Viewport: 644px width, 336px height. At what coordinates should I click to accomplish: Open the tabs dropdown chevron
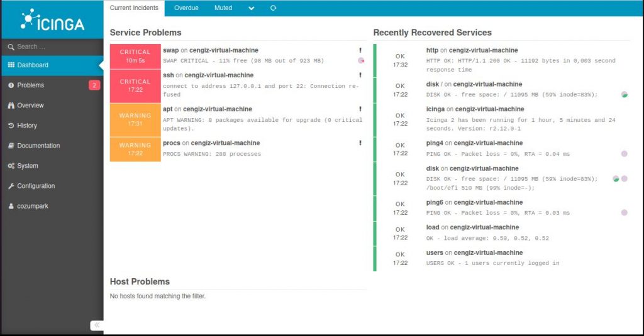[252, 8]
